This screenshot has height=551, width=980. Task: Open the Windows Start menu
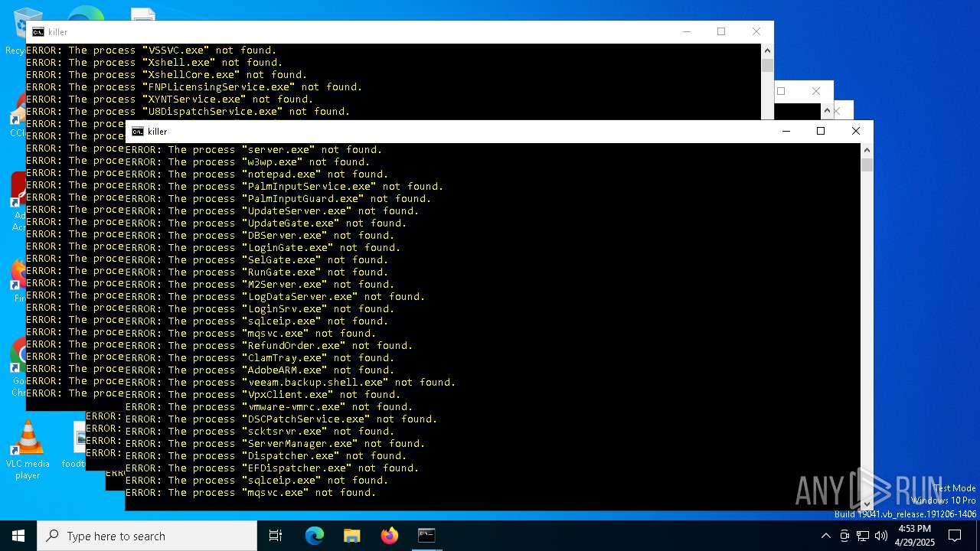pyautogui.click(x=18, y=536)
